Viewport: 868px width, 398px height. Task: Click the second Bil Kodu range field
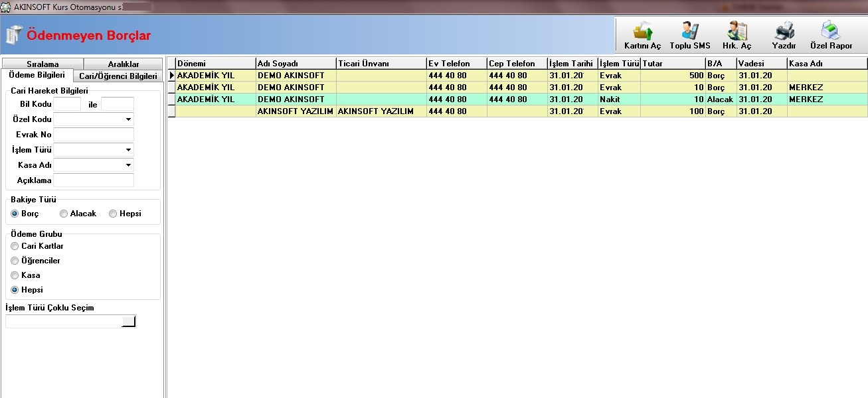pyautogui.click(x=118, y=104)
